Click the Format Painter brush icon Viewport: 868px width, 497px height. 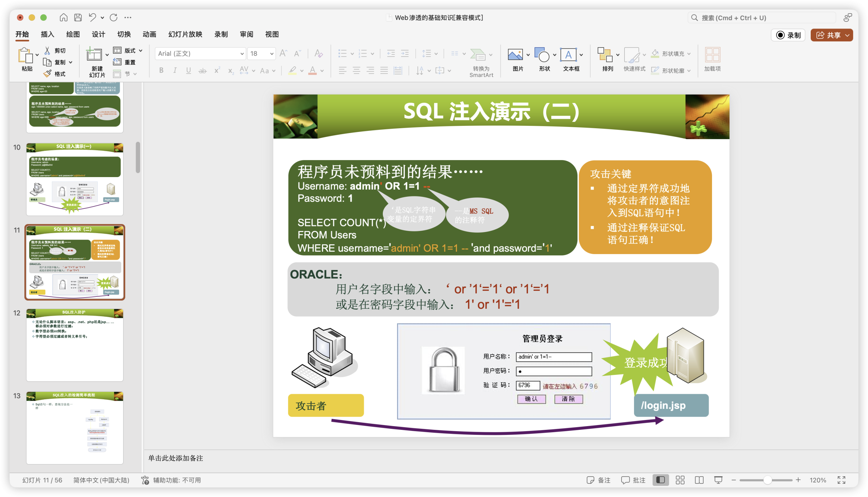pyautogui.click(x=47, y=74)
